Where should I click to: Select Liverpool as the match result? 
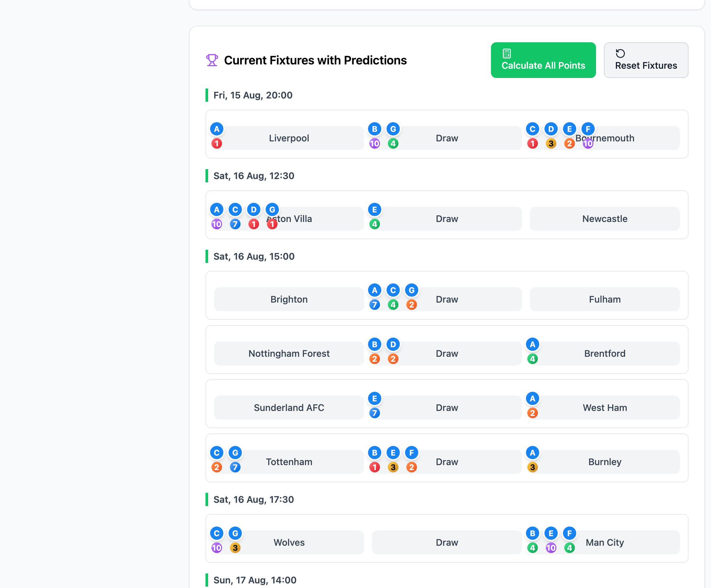(x=289, y=138)
